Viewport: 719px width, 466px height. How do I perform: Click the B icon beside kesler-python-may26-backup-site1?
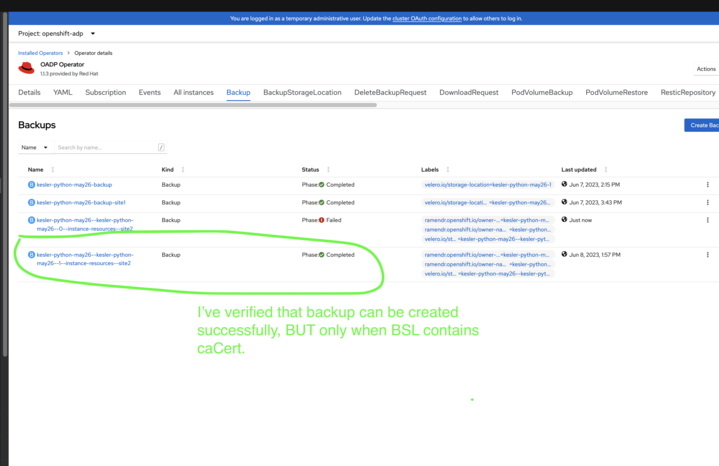click(32, 203)
